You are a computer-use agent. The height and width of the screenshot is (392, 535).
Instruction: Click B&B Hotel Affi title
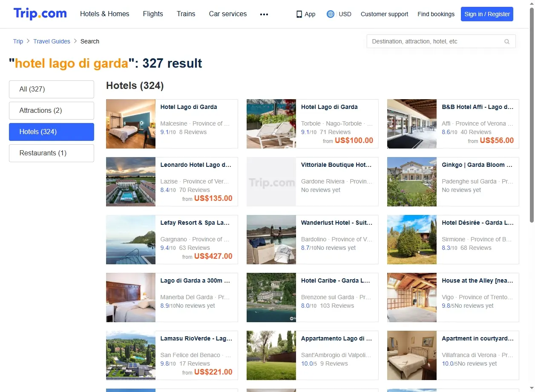click(x=477, y=107)
